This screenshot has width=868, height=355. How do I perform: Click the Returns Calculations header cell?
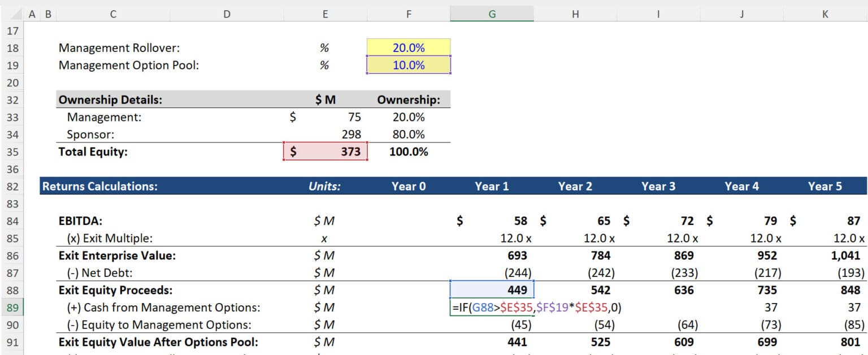point(113,186)
